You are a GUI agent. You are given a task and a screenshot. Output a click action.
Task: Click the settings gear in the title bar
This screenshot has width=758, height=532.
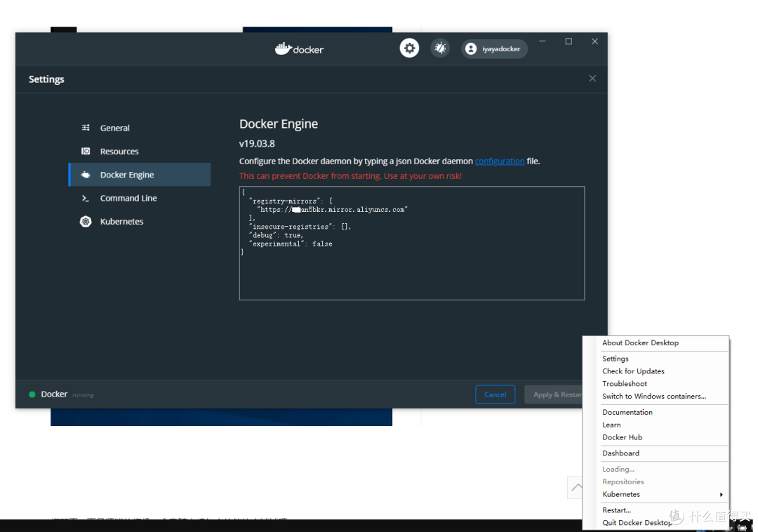(409, 48)
